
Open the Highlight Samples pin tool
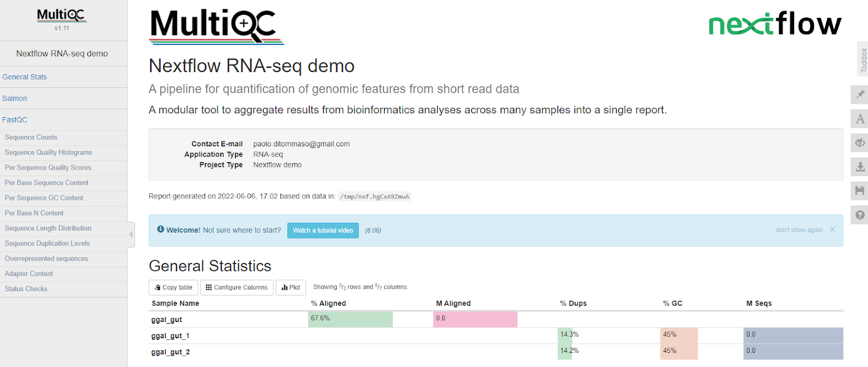tap(860, 95)
